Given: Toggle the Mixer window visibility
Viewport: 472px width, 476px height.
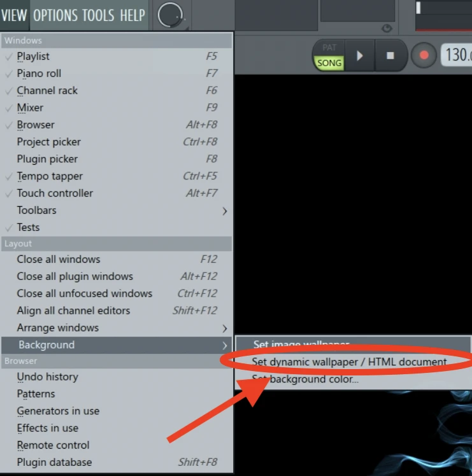Looking at the screenshot, I should (x=30, y=108).
